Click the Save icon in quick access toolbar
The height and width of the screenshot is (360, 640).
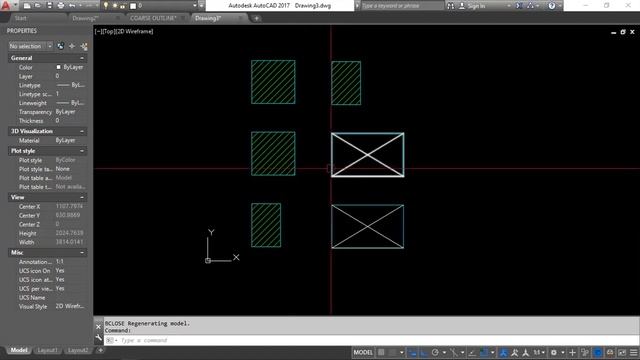[49, 6]
